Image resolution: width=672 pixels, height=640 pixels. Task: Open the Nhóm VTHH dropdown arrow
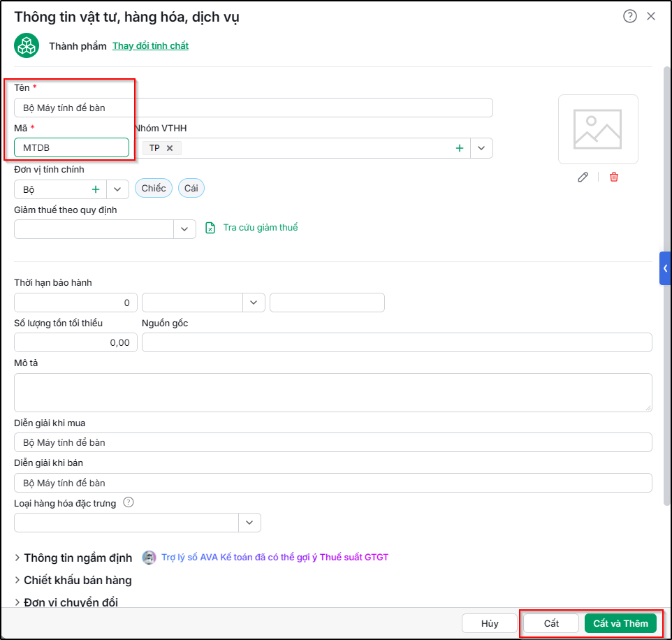coord(481,148)
